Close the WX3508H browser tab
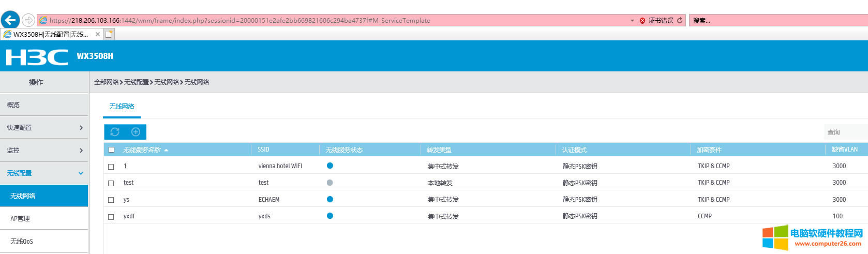The height and width of the screenshot is (254, 868). [x=98, y=35]
